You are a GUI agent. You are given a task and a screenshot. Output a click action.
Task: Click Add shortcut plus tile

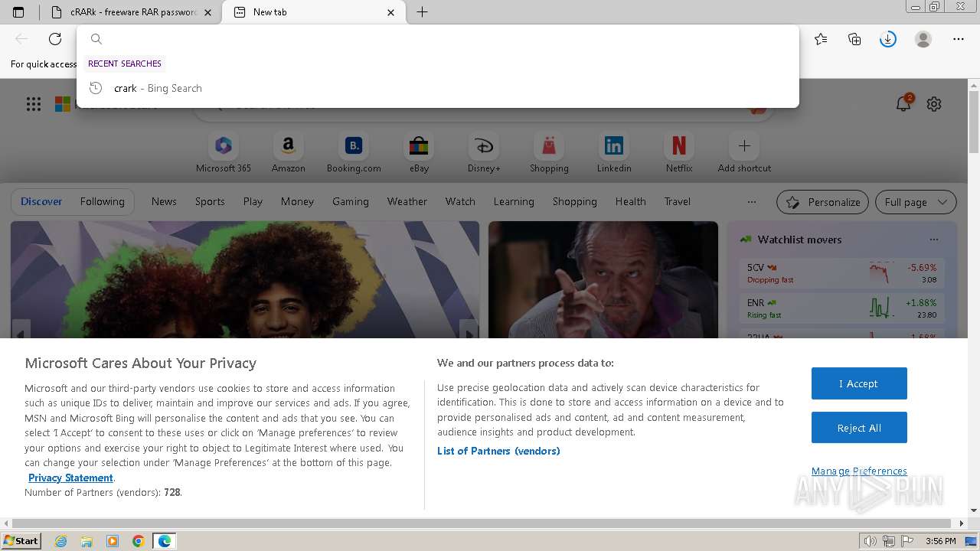[744, 153]
